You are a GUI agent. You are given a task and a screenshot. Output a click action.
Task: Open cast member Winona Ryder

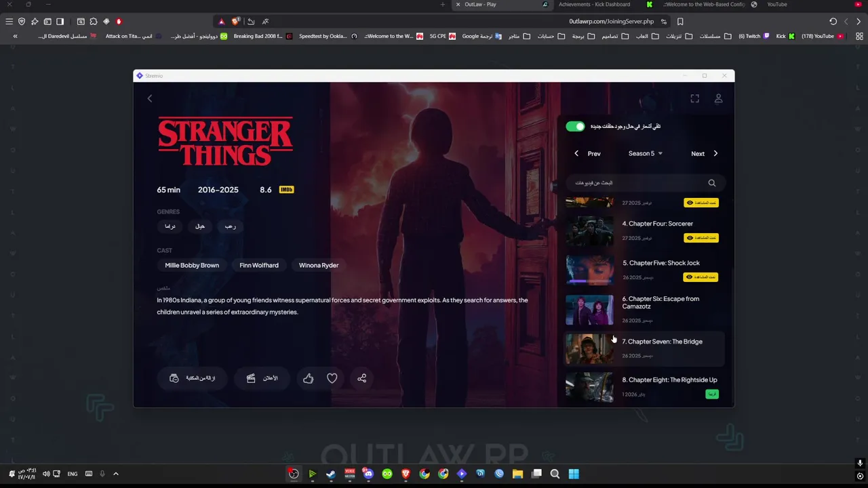(319, 265)
